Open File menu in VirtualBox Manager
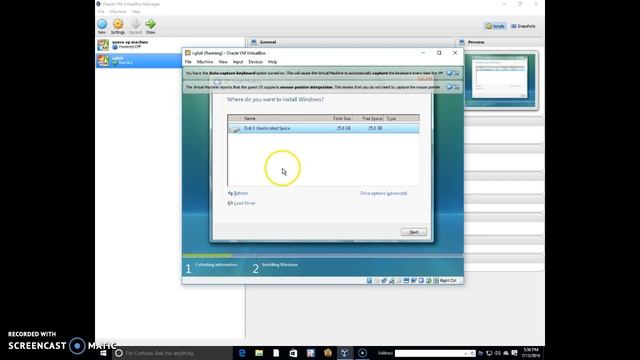 tap(101, 11)
